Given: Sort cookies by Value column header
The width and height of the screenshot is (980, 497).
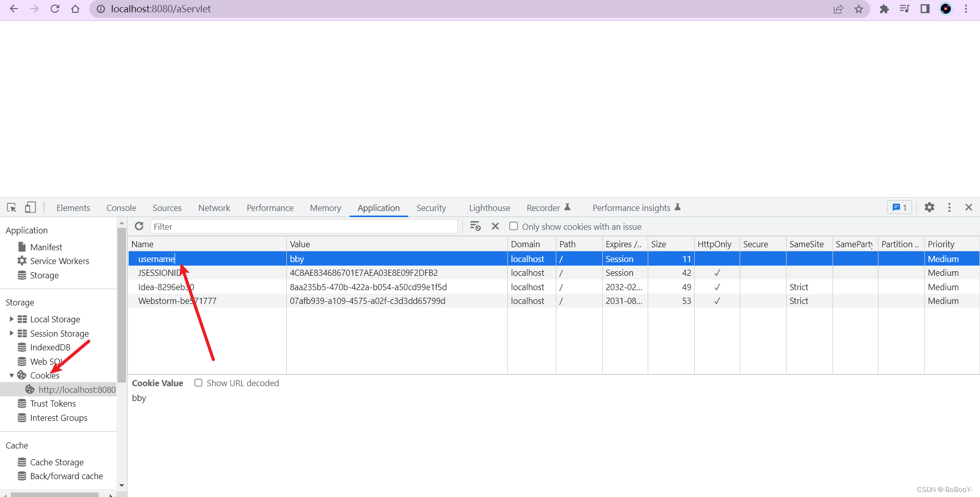Looking at the screenshot, I should pyautogui.click(x=397, y=244).
